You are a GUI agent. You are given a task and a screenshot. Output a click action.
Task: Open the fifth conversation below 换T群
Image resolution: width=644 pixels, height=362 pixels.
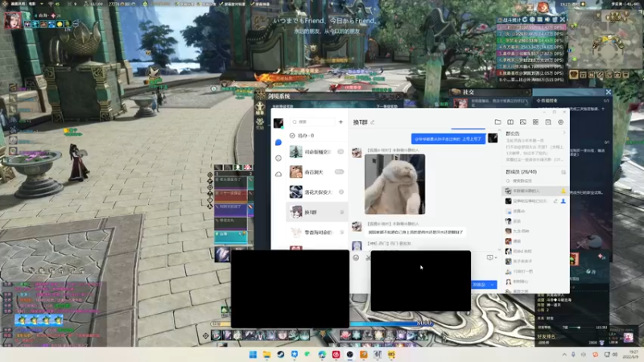tap(317, 232)
